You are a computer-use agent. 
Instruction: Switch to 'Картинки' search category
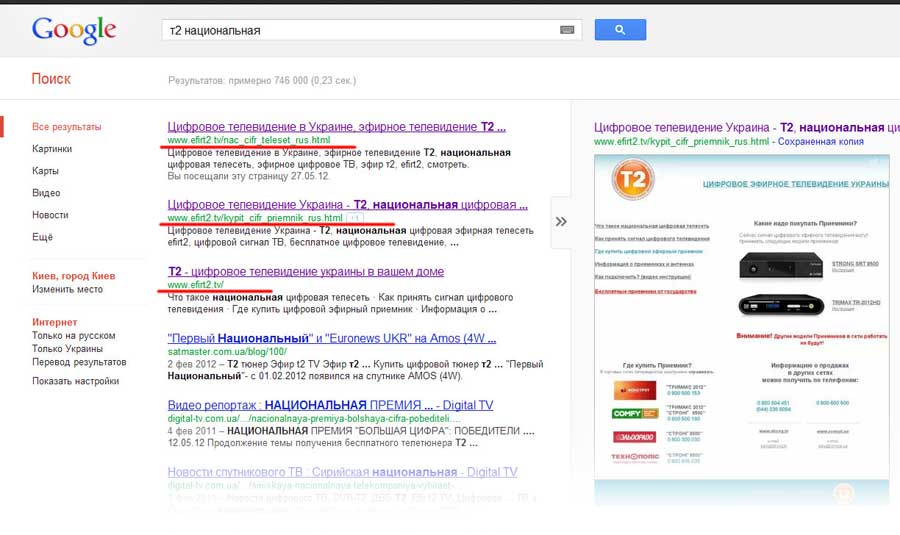pyautogui.click(x=52, y=149)
